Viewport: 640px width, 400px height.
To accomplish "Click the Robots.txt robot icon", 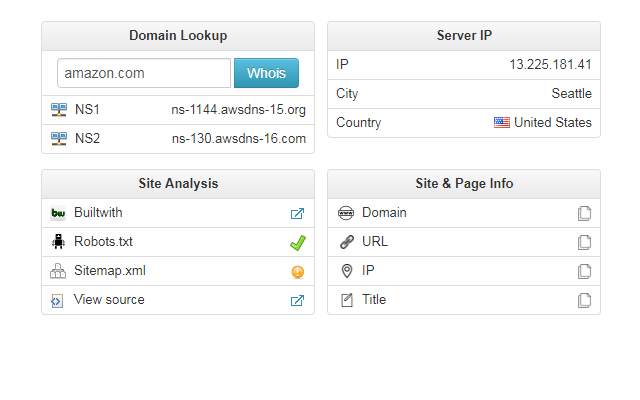I will [58, 242].
